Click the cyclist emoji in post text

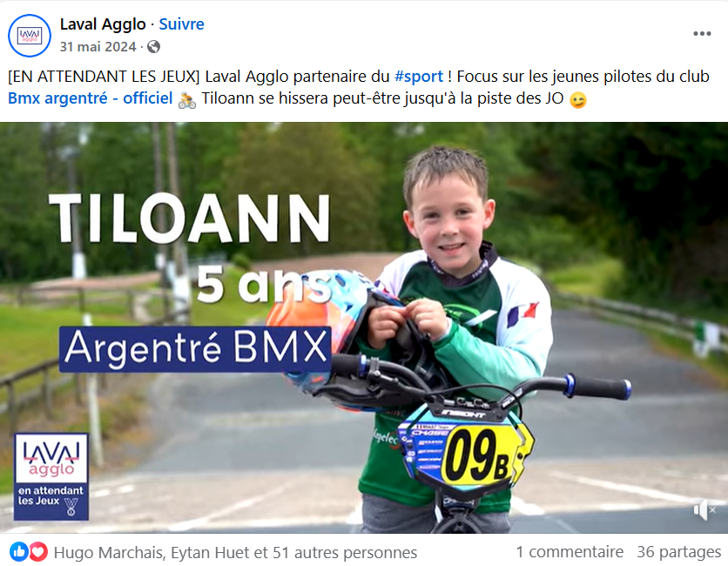(187, 99)
